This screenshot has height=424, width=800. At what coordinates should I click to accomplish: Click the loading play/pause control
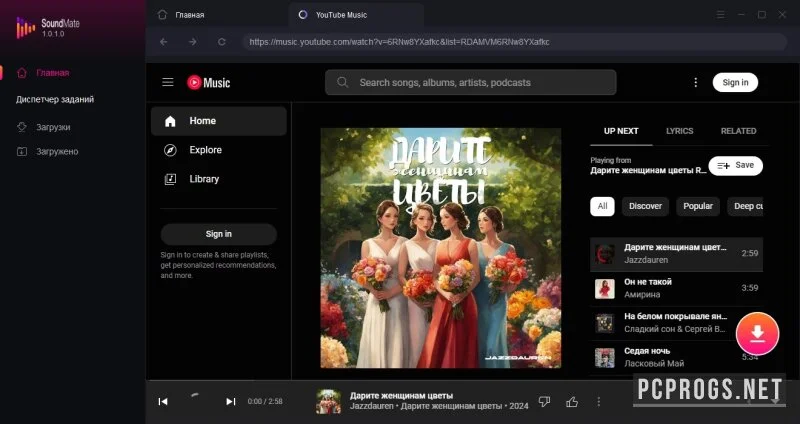(196, 401)
